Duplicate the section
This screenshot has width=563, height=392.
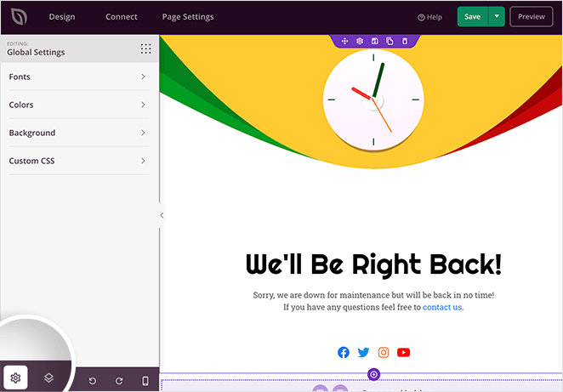click(390, 42)
